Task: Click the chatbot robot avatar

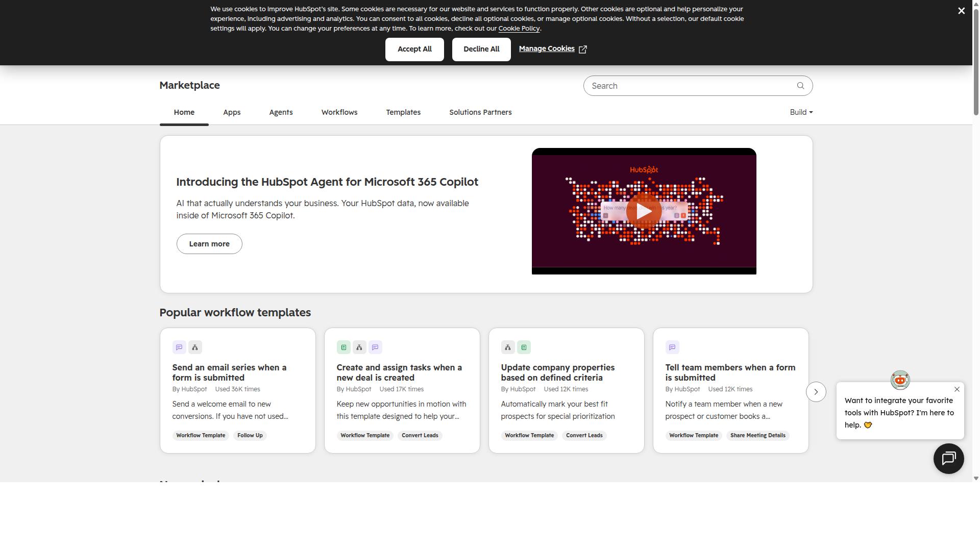Action: (900, 380)
